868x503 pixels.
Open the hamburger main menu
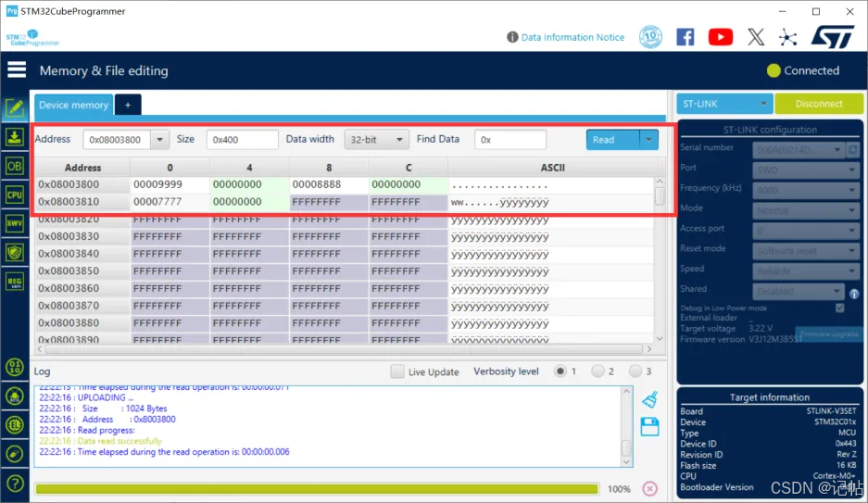click(17, 70)
